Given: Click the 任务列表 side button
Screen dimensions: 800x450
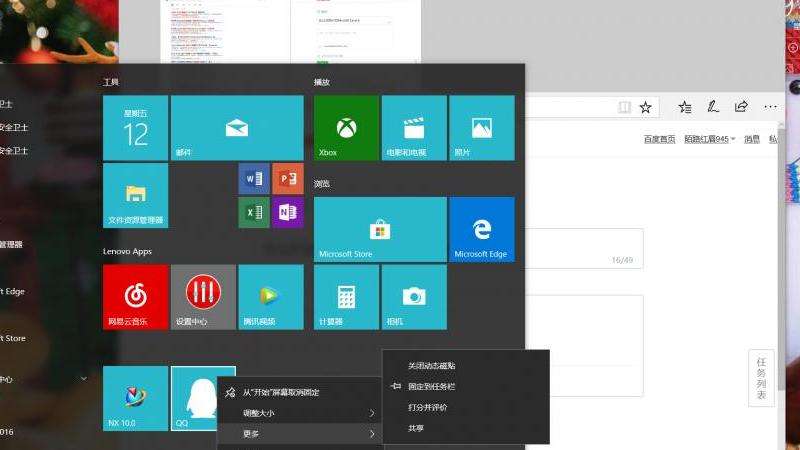Looking at the screenshot, I should pyautogui.click(x=761, y=378).
